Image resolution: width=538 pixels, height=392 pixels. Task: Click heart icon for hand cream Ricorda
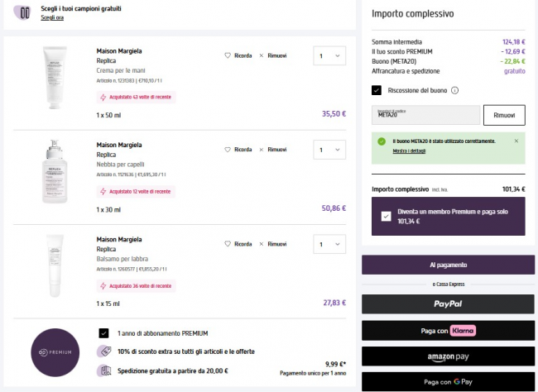tap(228, 55)
